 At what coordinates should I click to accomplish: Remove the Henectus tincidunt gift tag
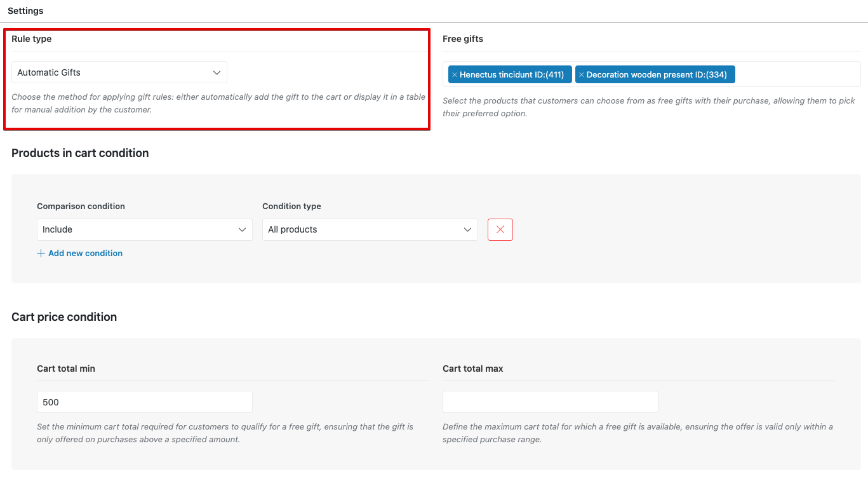454,75
